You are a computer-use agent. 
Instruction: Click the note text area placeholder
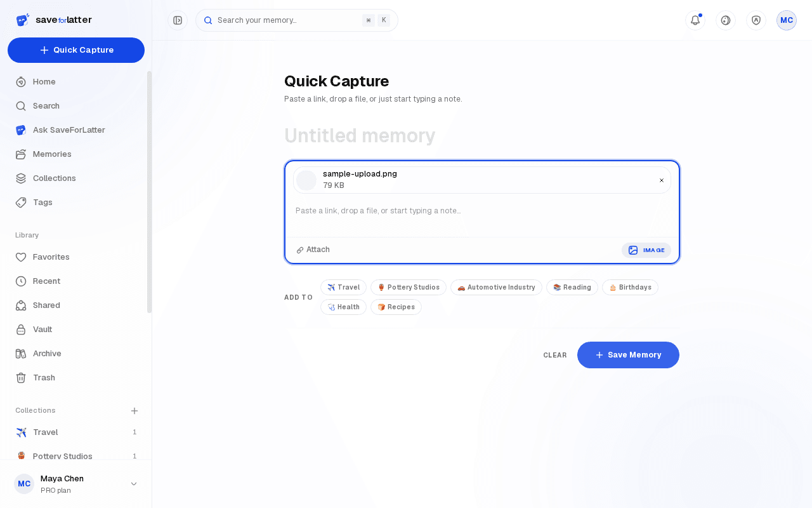pyautogui.click(x=482, y=216)
